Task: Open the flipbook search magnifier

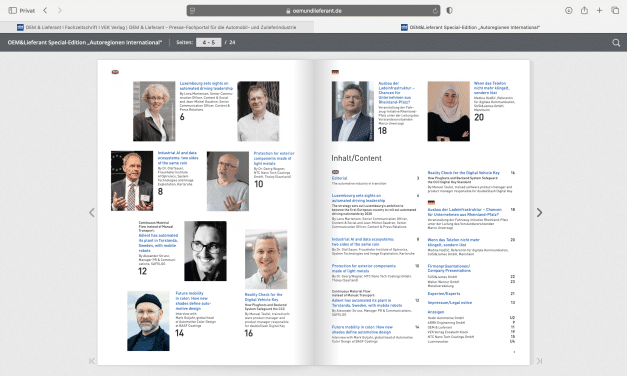Action: coord(616,42)
